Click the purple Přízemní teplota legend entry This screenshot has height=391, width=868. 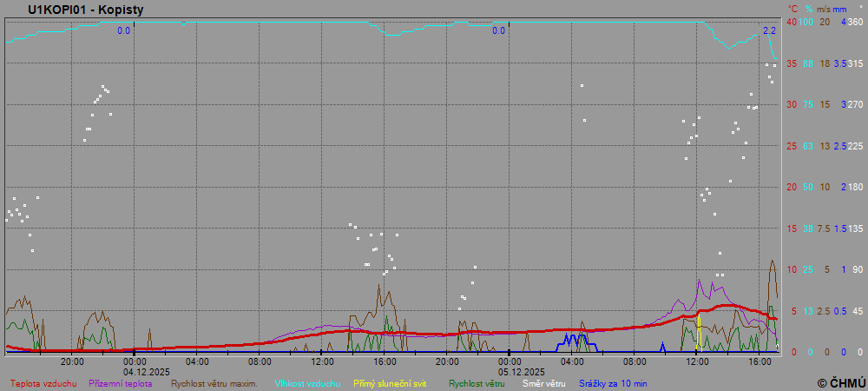[x=121, y=382]
